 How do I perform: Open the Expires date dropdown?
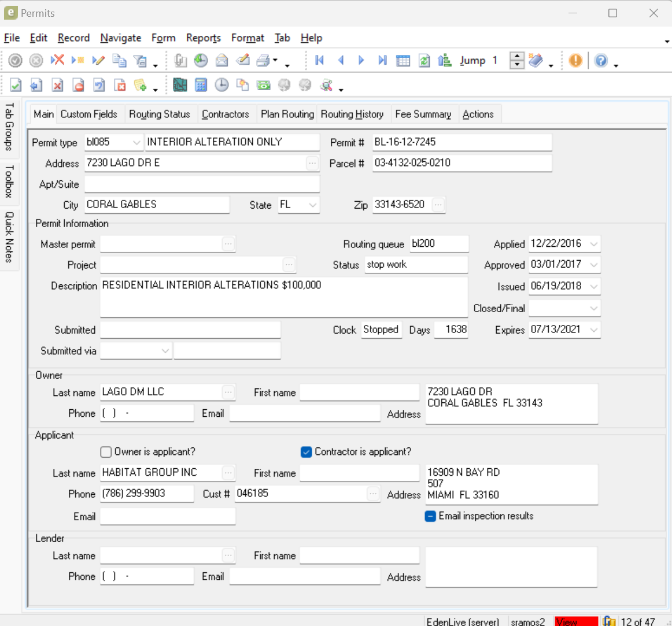pos(594,329)
